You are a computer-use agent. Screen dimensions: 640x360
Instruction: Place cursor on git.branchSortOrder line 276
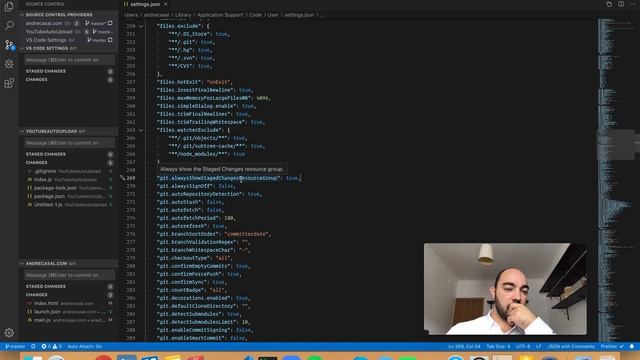214,234
